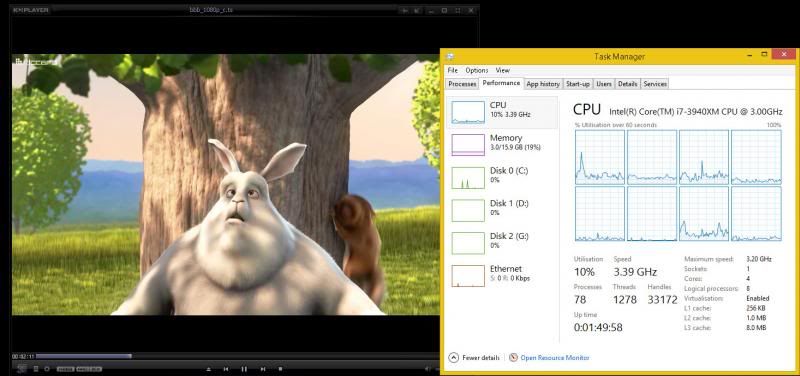Skip to the next track
Screen dimensions: 800x376
(x=262, y=369)
